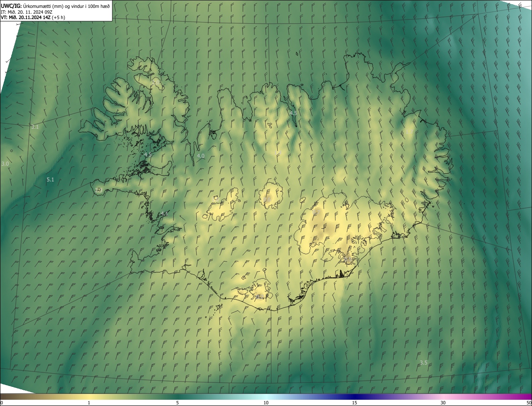Click the 4.1 value label on the map

click(x=165, y=214)
